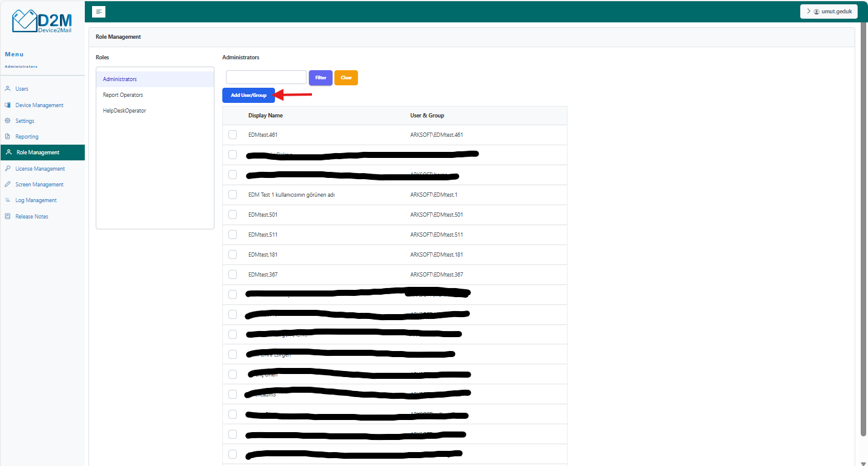The width and height of the screenshot is (868, 466).
Task: Click the Users icon in sidebar
Action: [x=8, y=89]
